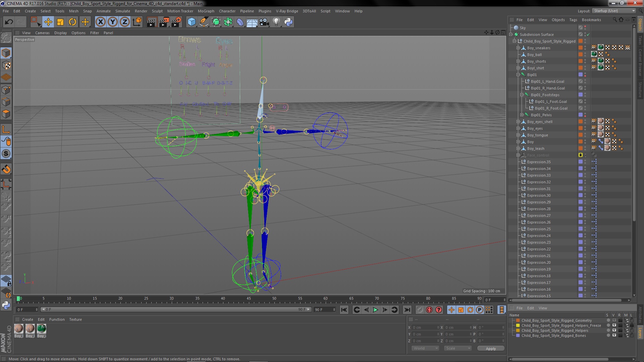
Task: Toggle Subdivision Surface green check enable
Action: tap(588, 35)
